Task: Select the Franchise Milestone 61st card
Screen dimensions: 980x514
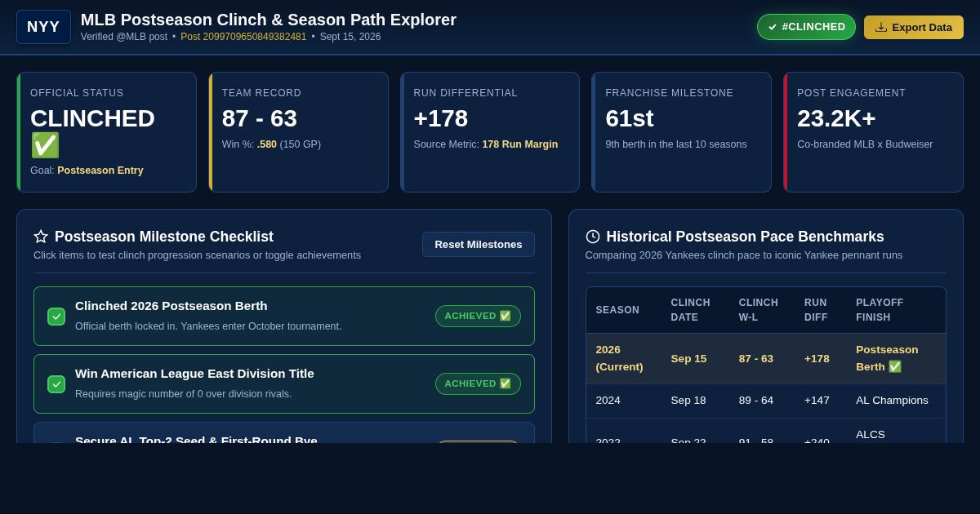Action: [682, 132]
